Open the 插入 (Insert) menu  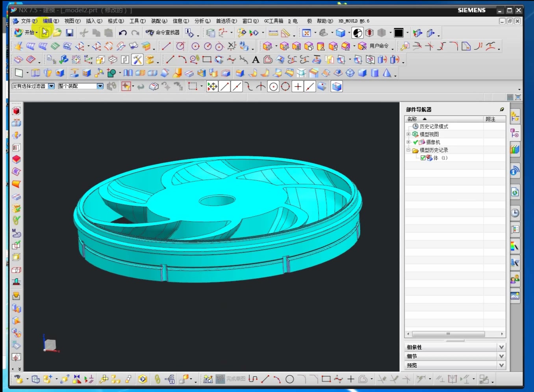pos(94,21)
